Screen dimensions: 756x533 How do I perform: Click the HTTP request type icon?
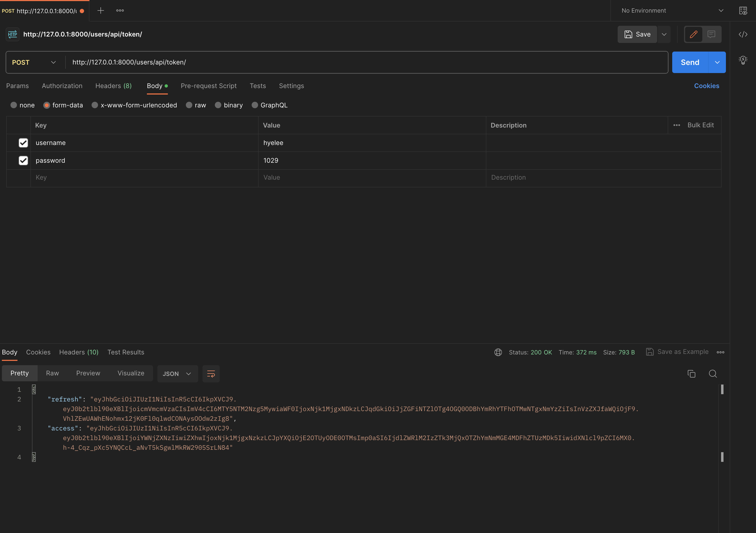click(x=13, y=34)
